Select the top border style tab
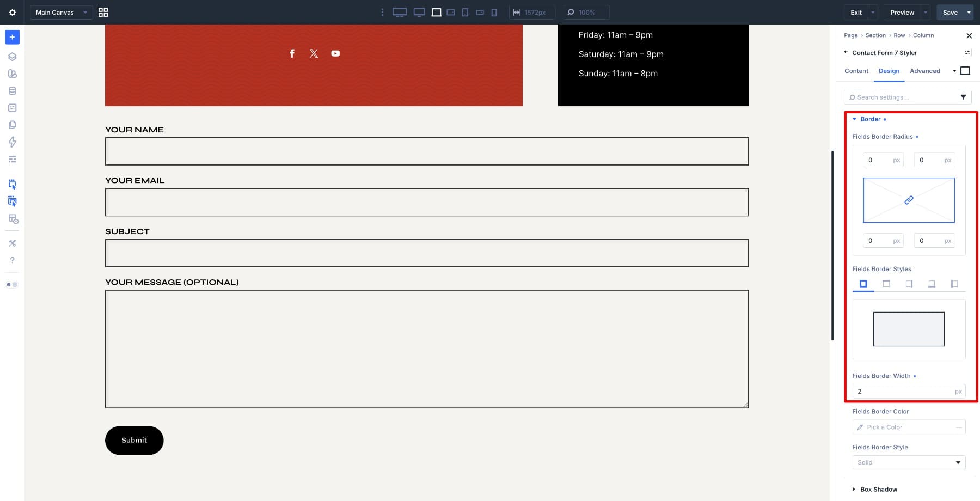 tap(886, 284)
